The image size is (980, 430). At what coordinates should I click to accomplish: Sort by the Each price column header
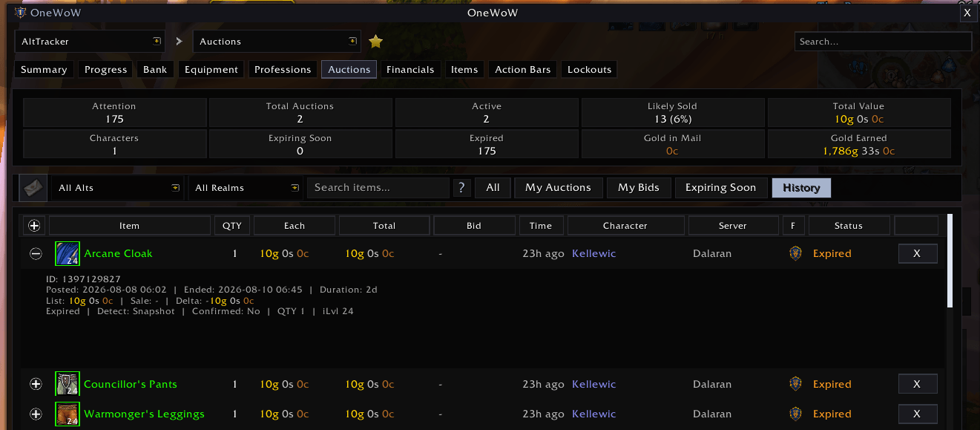295,226
